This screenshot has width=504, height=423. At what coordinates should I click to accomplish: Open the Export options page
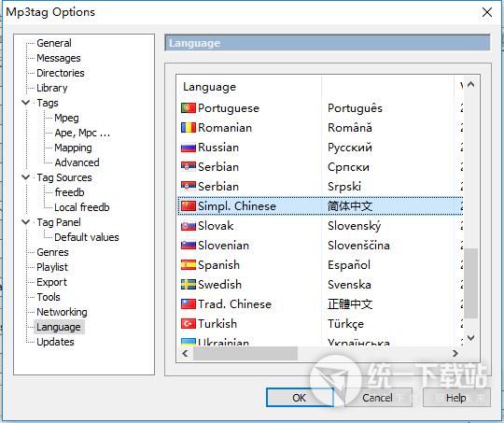(51, 282)
